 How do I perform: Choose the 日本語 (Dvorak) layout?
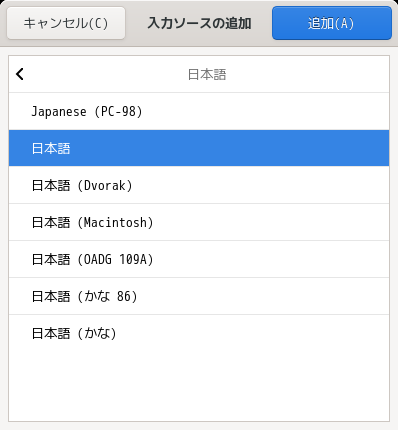pyautogui.click(x=199, y=185)
